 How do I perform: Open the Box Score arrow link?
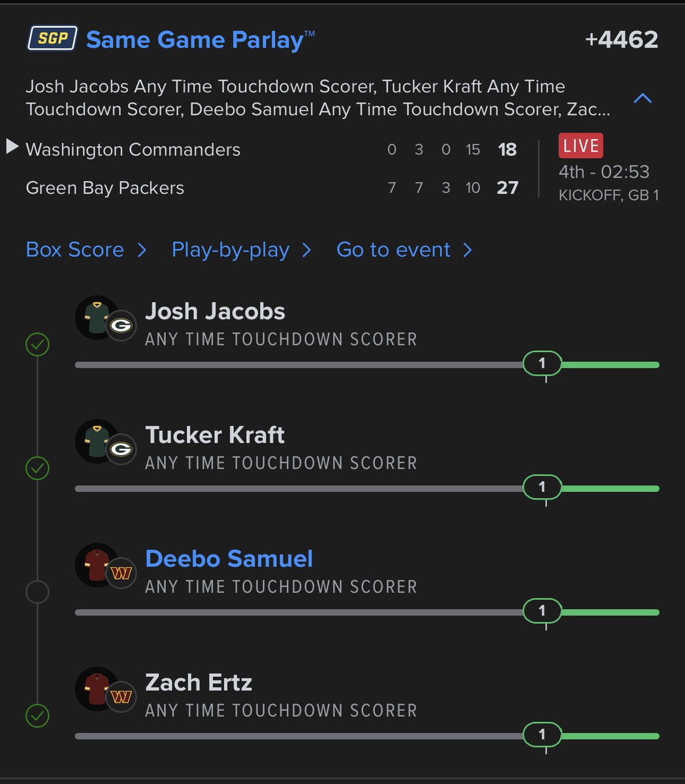click(86, 250)
